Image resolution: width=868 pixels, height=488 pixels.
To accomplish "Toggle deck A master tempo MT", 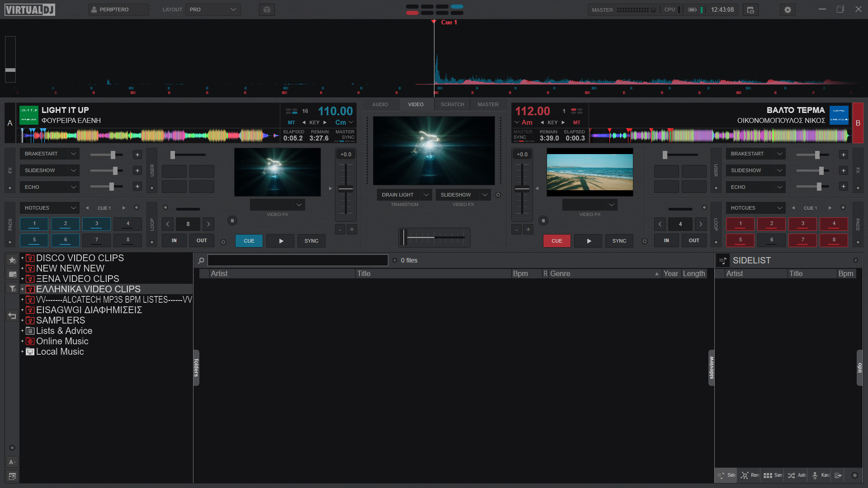I will pyautogui.click(x=291, y=122).
